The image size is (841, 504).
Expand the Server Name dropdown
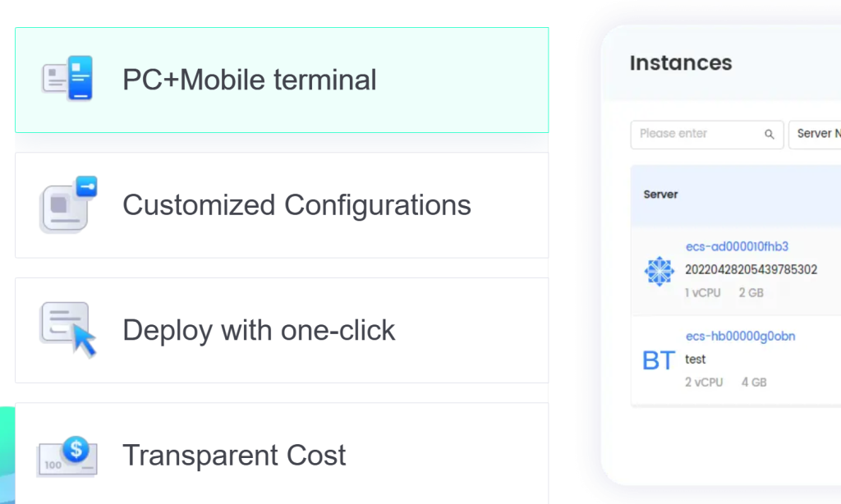[815, 134]
